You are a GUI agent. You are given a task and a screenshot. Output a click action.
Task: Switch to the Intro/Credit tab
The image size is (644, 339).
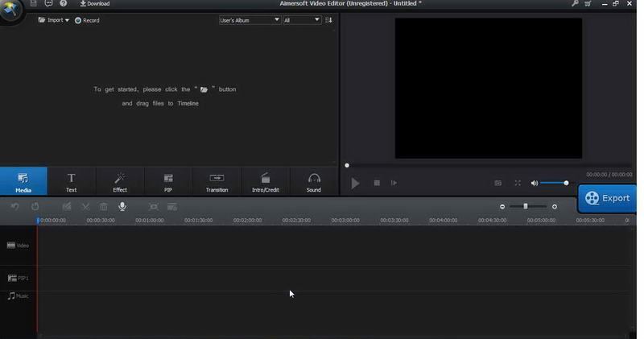[x=266, y=181]
